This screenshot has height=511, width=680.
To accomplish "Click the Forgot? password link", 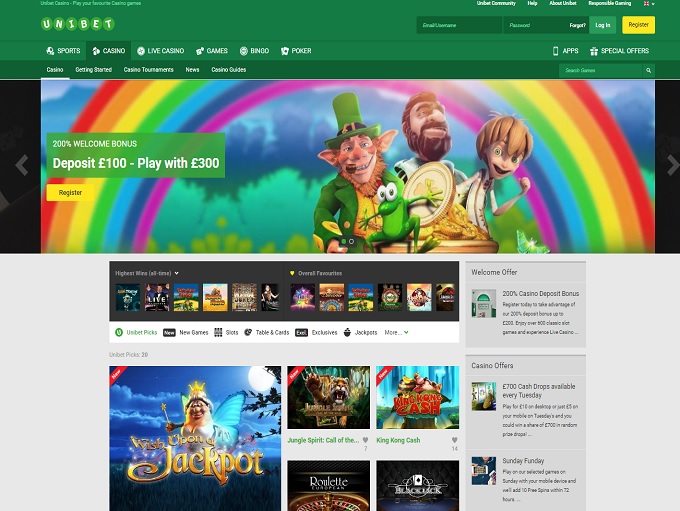I will tap(577, 25).
